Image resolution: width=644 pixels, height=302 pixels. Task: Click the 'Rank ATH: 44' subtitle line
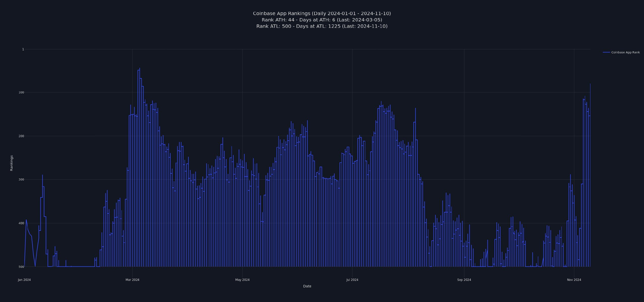(322, 20)
